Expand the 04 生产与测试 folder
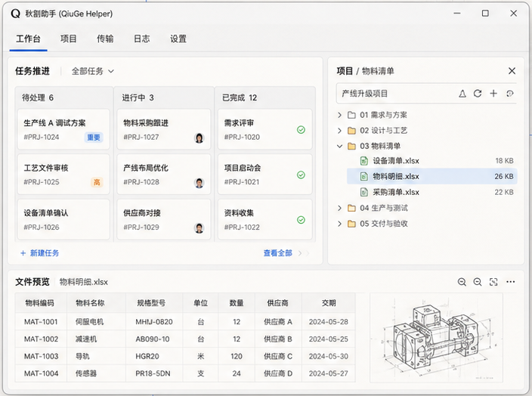532x396 pixels. coord(339,208)
